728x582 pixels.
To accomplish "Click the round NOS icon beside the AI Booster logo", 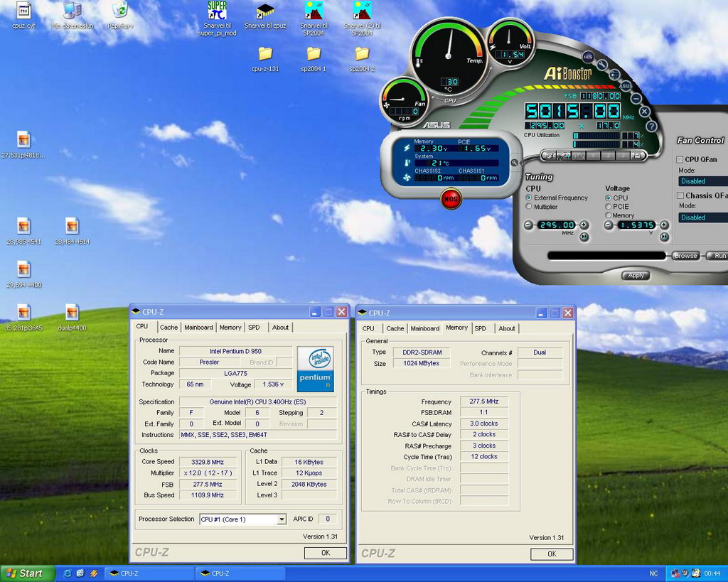I will 588,57.
